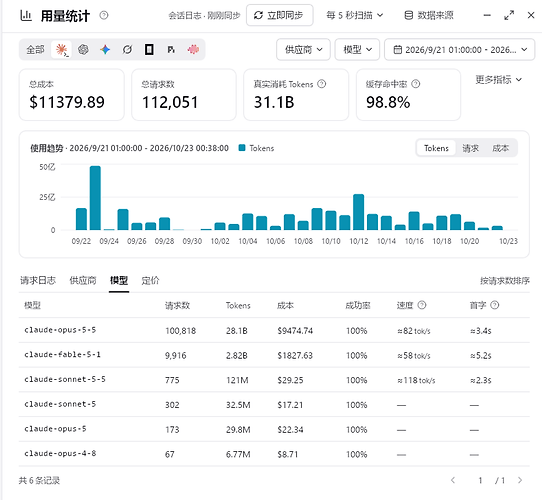Click help icon beside 首字 column
542x500 pixels.
[x=495, y=305]
